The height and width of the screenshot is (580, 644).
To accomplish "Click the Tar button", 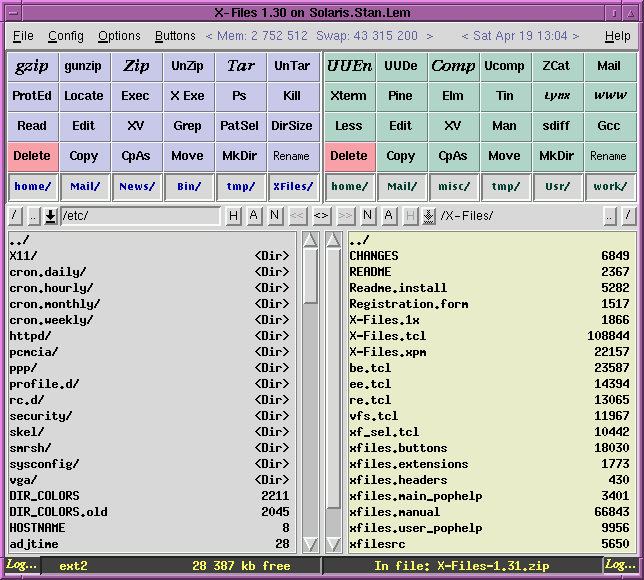I will click(241, 66).
